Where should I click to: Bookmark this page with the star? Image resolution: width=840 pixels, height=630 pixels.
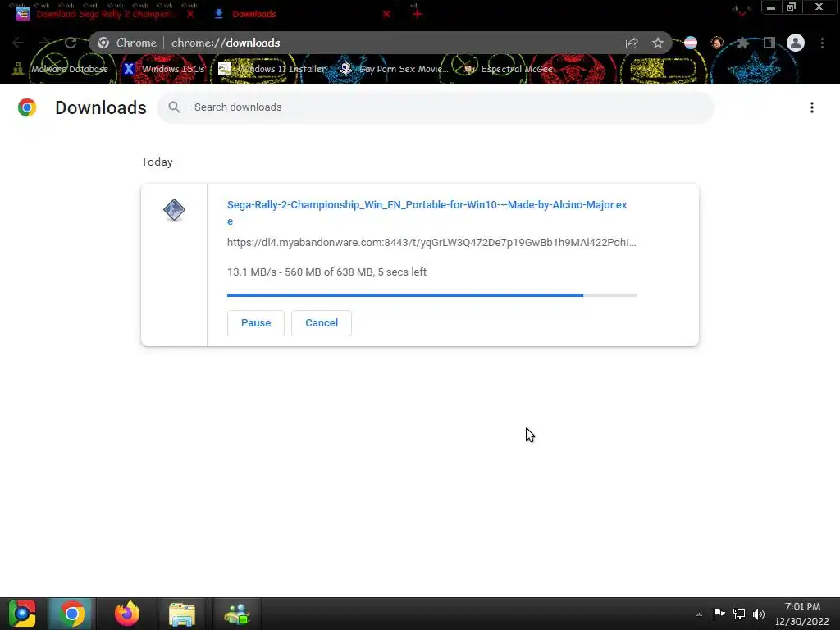point(658,43)
